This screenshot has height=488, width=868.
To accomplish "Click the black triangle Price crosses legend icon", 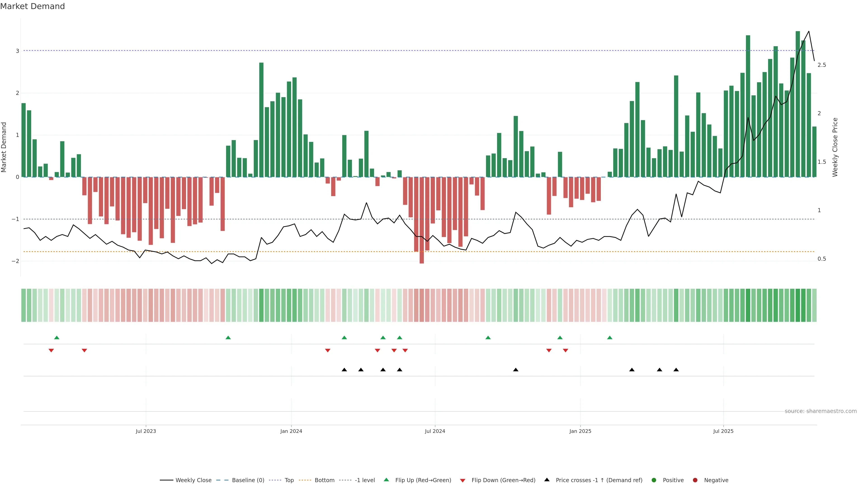I will click(x=547, y=480).
